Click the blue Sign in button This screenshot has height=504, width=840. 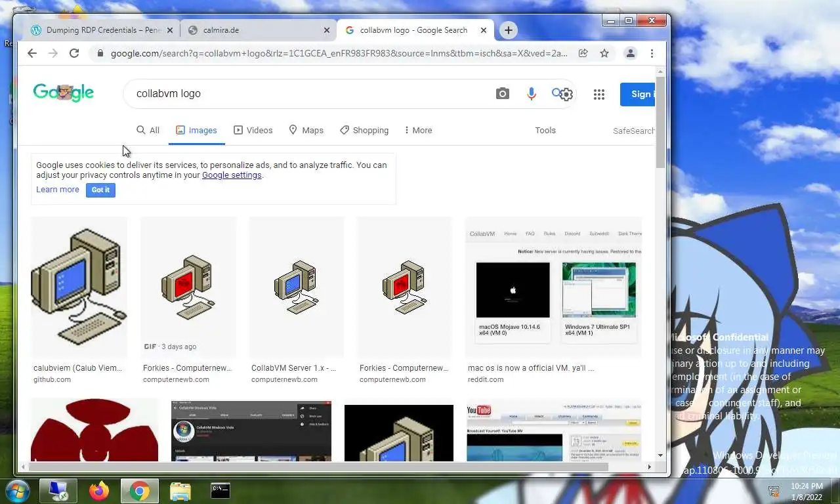638,94
